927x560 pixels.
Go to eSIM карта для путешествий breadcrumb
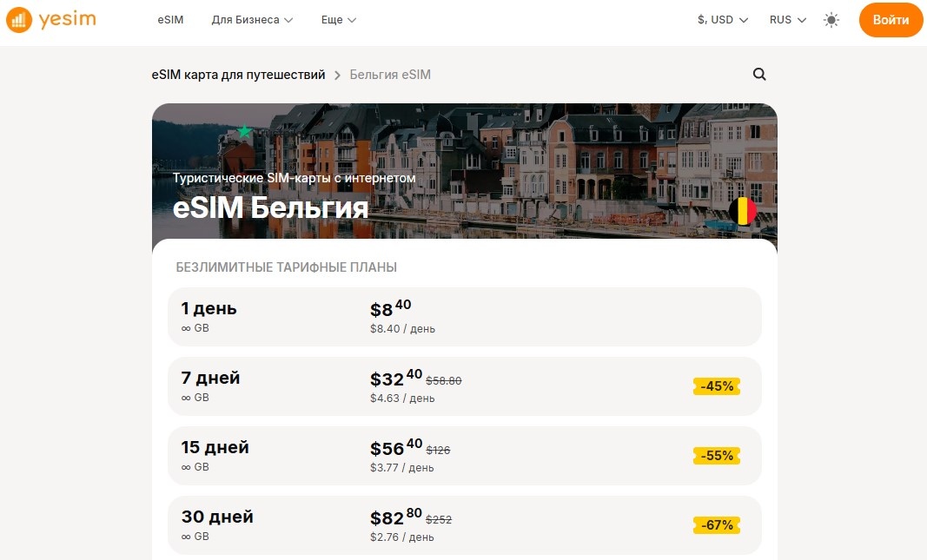[238, 75]
